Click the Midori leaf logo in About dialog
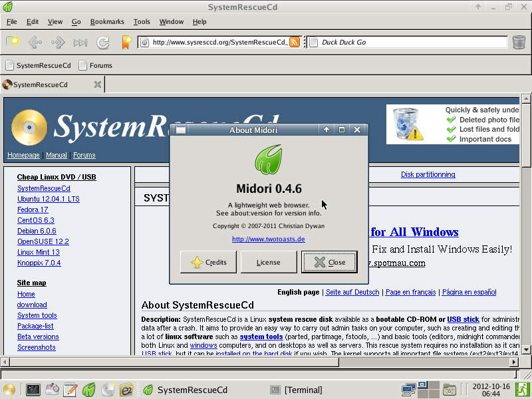 coord(269,159)
